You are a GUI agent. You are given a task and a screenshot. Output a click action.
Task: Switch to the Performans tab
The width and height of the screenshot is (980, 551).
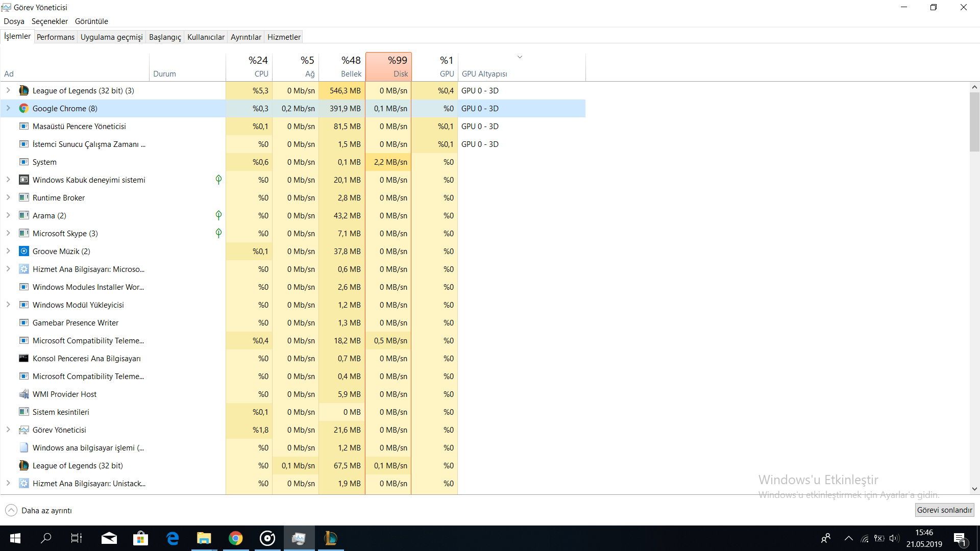click(56, 37)
